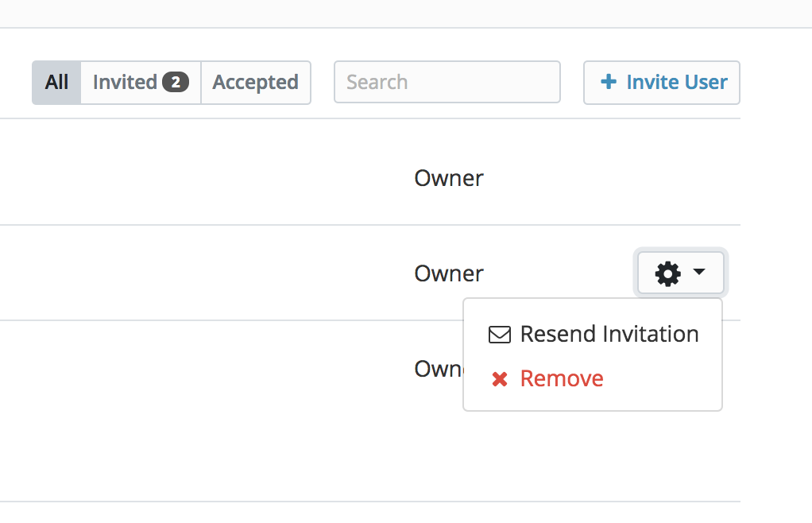Show only Invited users

141,83
